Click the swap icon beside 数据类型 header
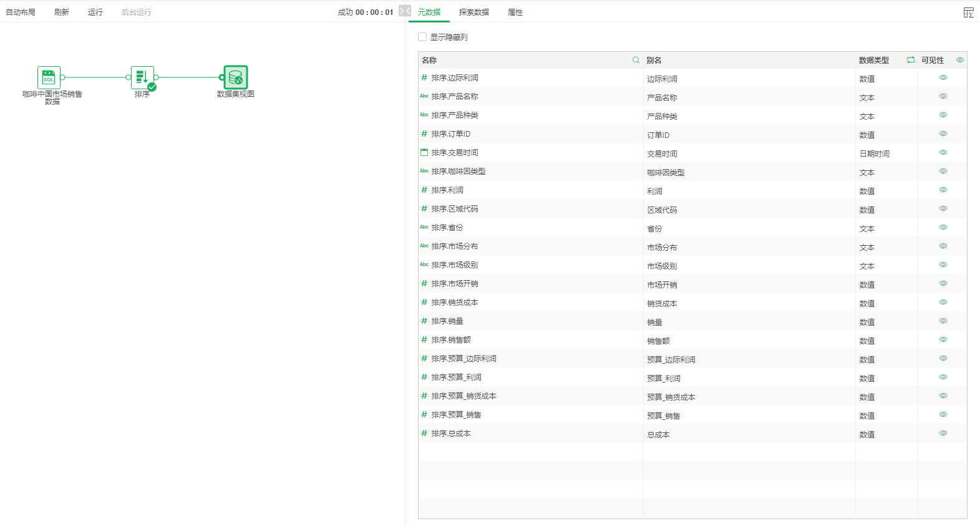The height and width of the screenshot is (526, 980). tap(910, 60)
